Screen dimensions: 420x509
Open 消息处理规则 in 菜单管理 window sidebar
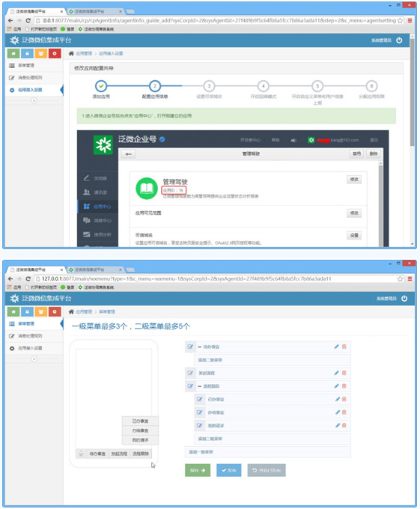coord(34,336)
